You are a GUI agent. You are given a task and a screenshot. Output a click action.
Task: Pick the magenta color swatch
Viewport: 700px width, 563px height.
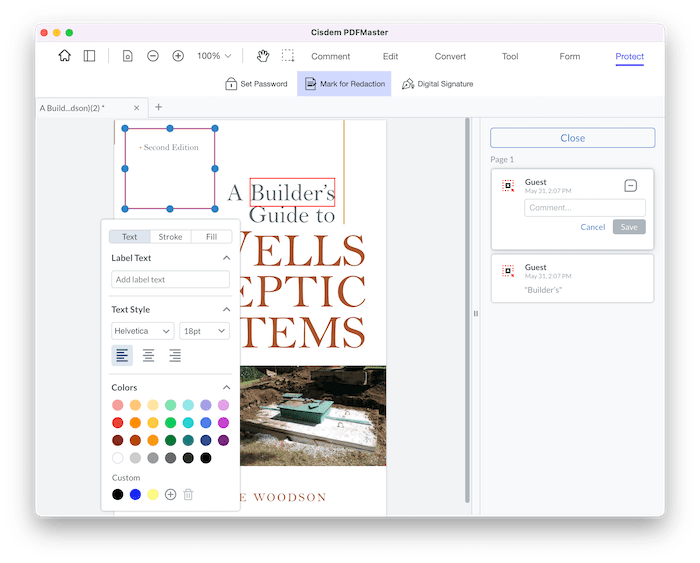[223, 422]
